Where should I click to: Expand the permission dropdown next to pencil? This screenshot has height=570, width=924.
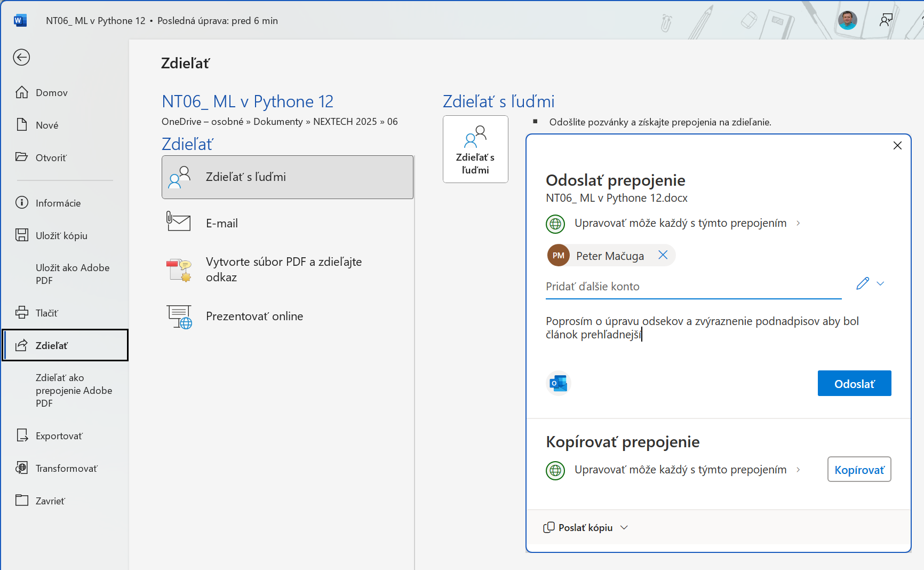881,283
